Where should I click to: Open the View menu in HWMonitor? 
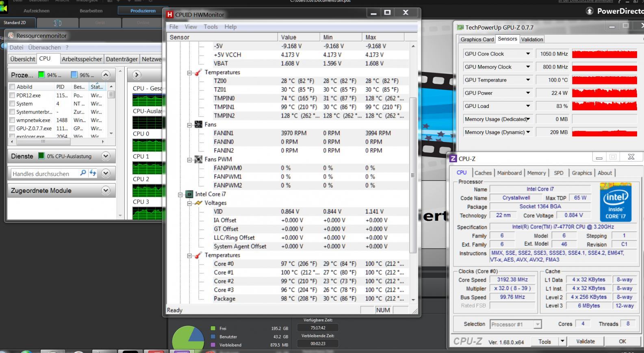191,27
